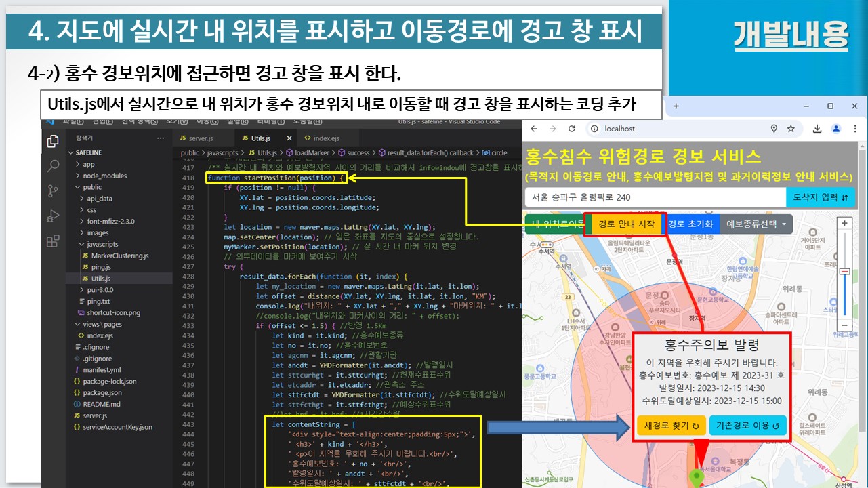Viewport: 868px width, 488px height.
Task: Click the destination address input field
Action: (x=654, y=197)
